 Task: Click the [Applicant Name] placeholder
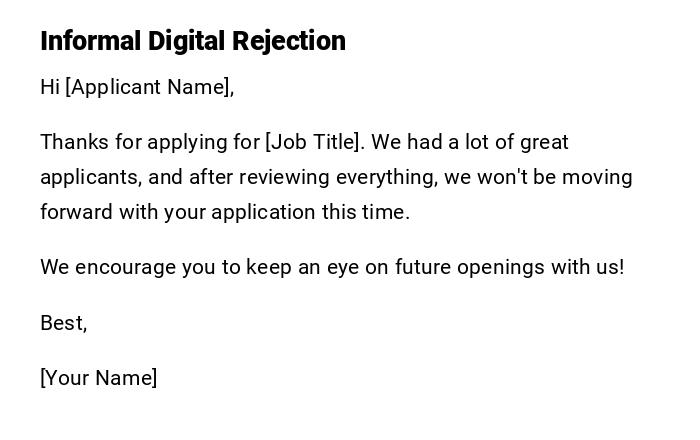tap(148, 87)
